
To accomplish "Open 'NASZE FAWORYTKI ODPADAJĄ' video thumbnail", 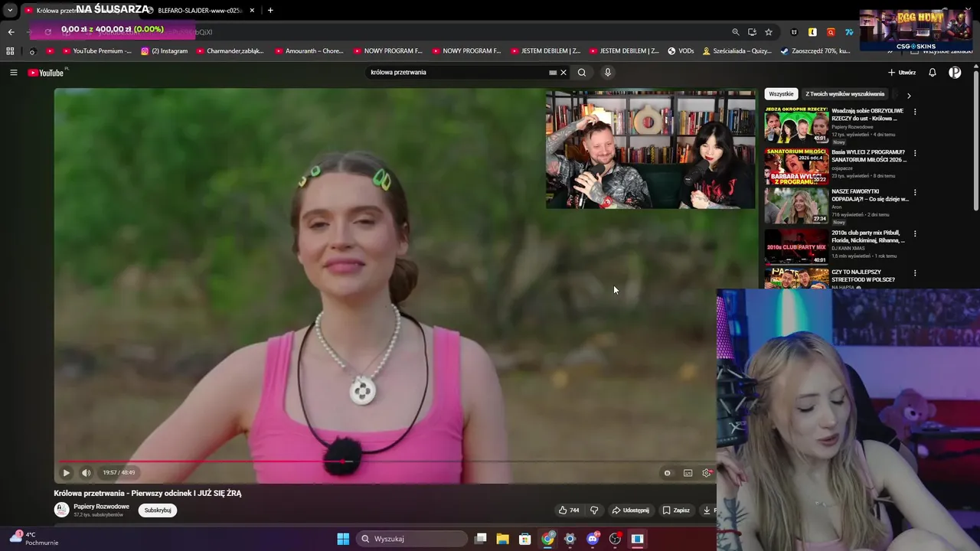I will (x=796, y=206).
